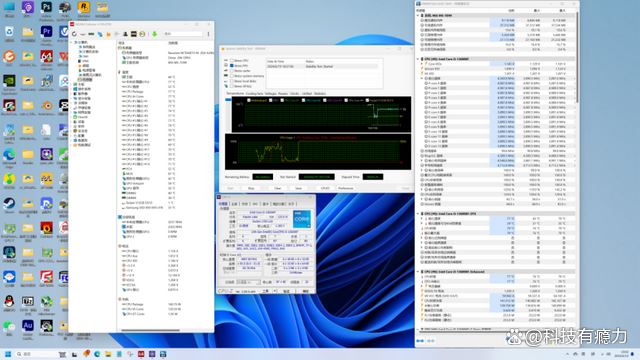
Task: Open the dropdown at CPU-Z window bottom-left
Action: click(248, 282)
